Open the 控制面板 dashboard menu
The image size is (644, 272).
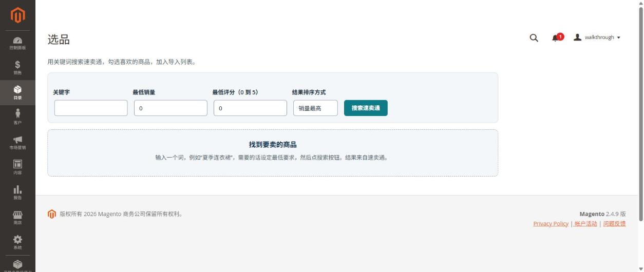17,43
